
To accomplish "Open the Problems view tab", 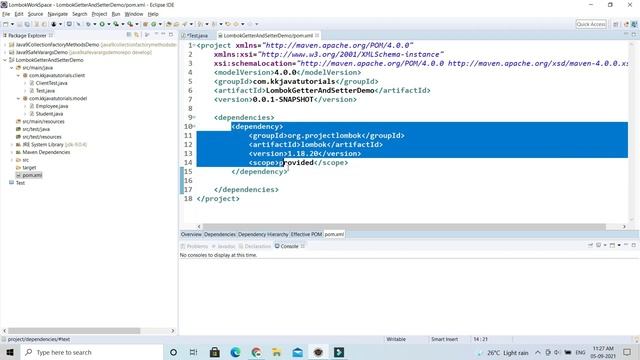I will [194, 246].
